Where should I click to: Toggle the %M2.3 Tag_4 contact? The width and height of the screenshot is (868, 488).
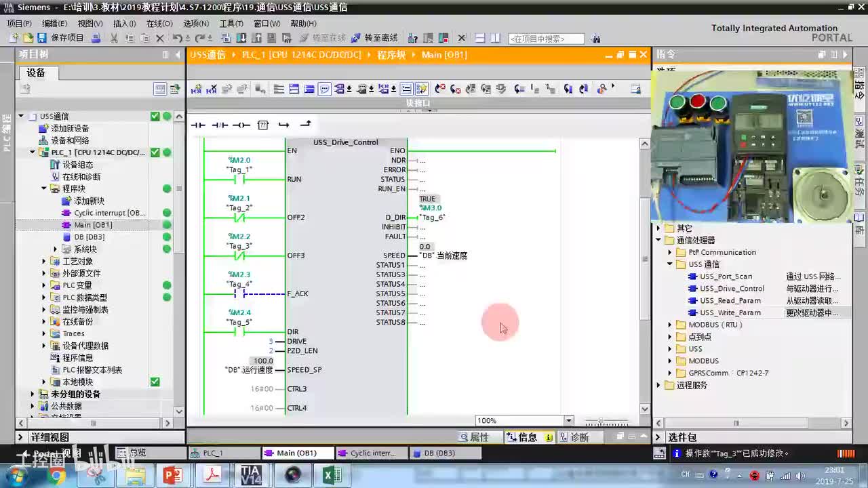point(239,294)
